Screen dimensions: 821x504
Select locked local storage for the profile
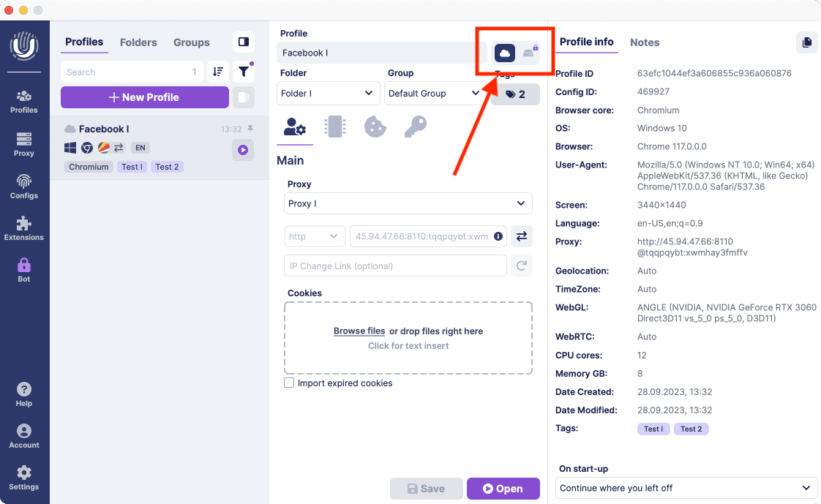530,52
